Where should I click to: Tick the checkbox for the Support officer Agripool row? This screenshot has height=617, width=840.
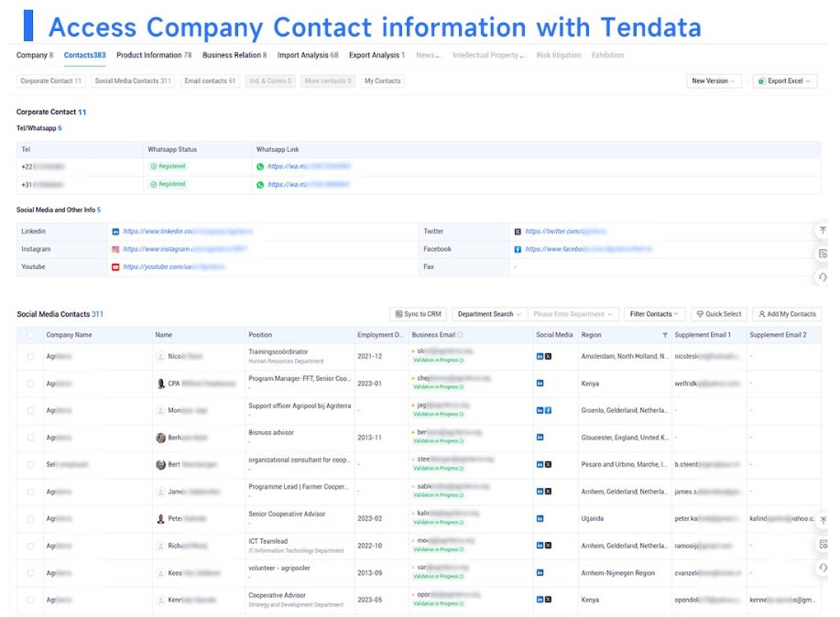pos(30,410)
